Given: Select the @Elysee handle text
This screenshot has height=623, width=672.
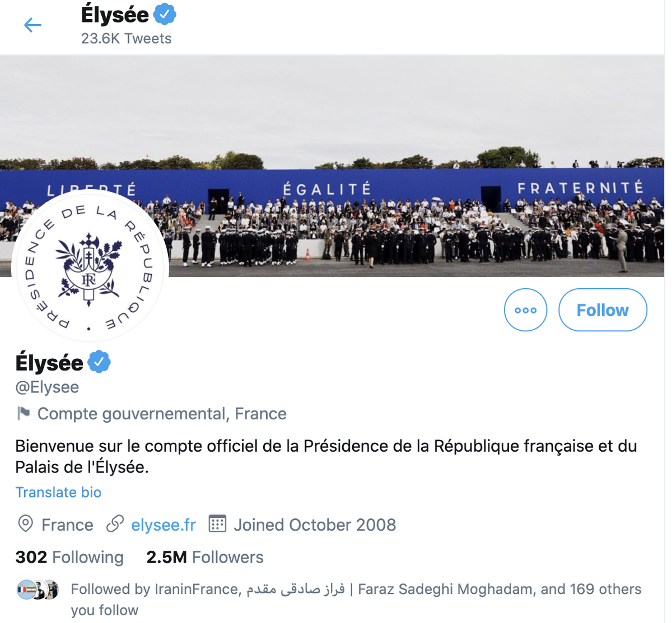Looking at the screenshot, I should tap(47, 387).
